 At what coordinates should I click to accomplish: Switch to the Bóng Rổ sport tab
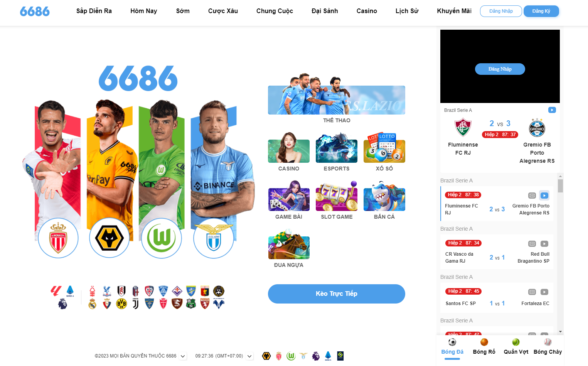[484, 347]
